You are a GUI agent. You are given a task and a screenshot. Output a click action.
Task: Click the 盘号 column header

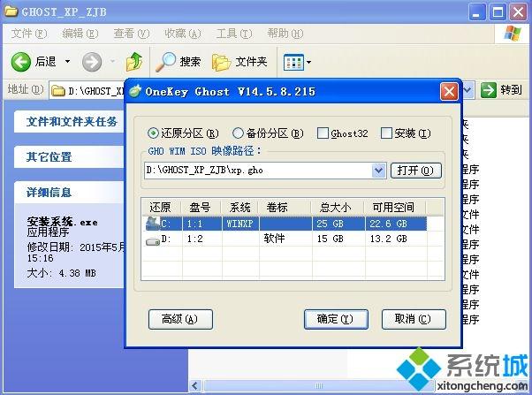(201, 207)
